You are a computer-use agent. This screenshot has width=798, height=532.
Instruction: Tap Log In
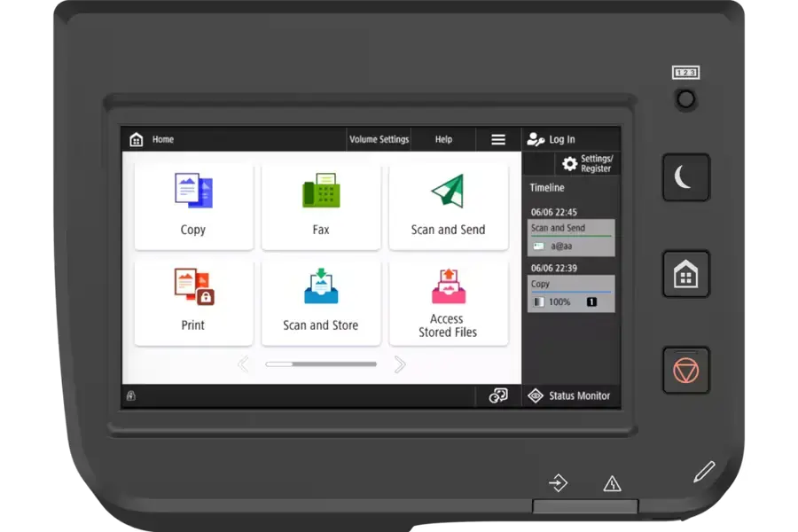coord(552,139)
